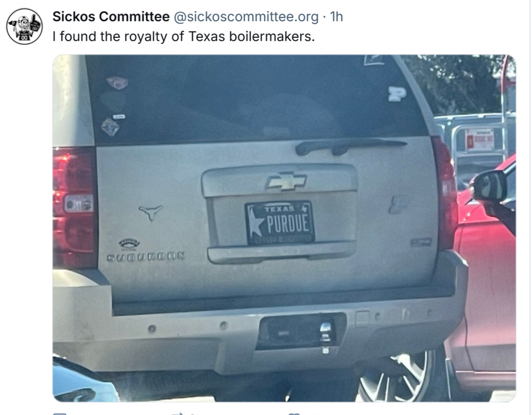532x415 pixels.
Task: Click the longhorn emblem on the tailgate
Action: tap(150, 212)
